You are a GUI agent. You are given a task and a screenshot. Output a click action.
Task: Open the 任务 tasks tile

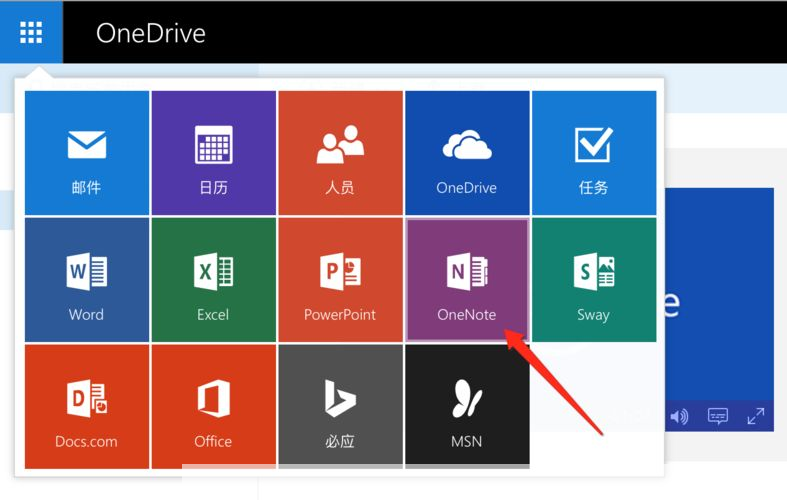594,153
